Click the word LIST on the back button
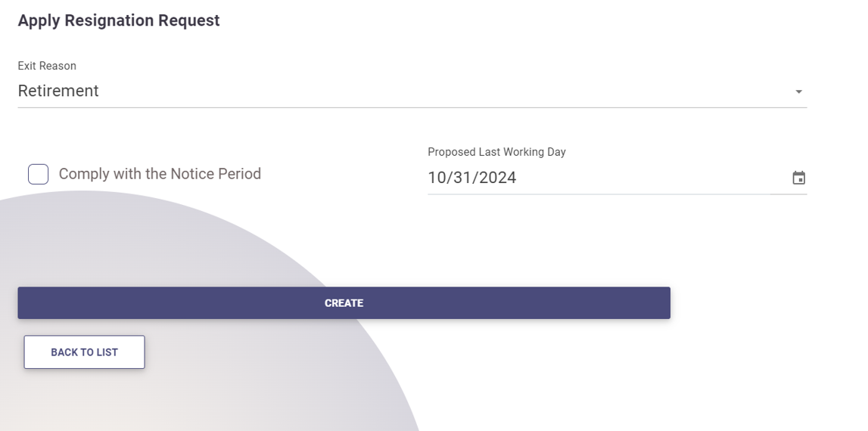The height and width of the screenshot is (431, 868). (x=106, y=352)
